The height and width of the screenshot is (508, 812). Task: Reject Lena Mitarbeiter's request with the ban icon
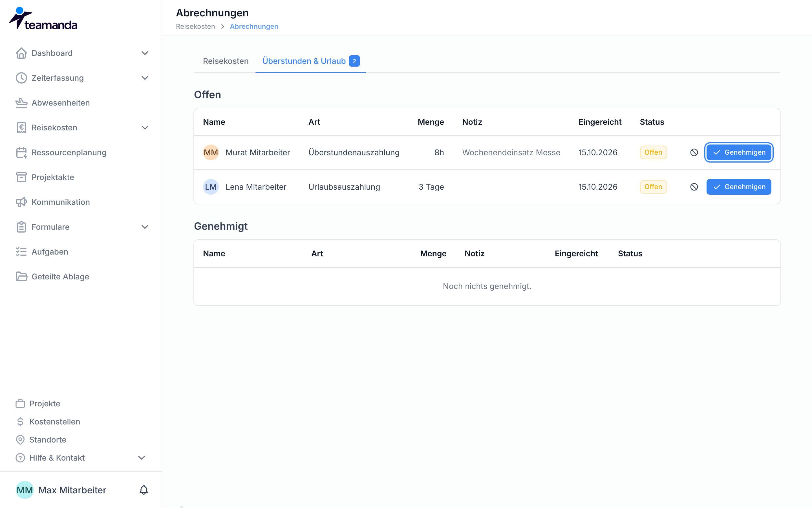694,187
